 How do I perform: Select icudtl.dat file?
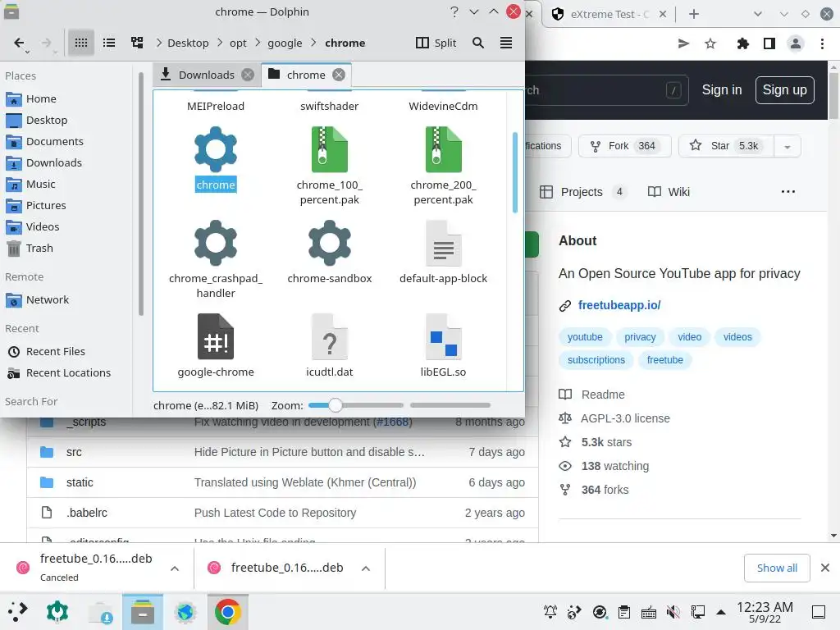(x=330, y=346)
